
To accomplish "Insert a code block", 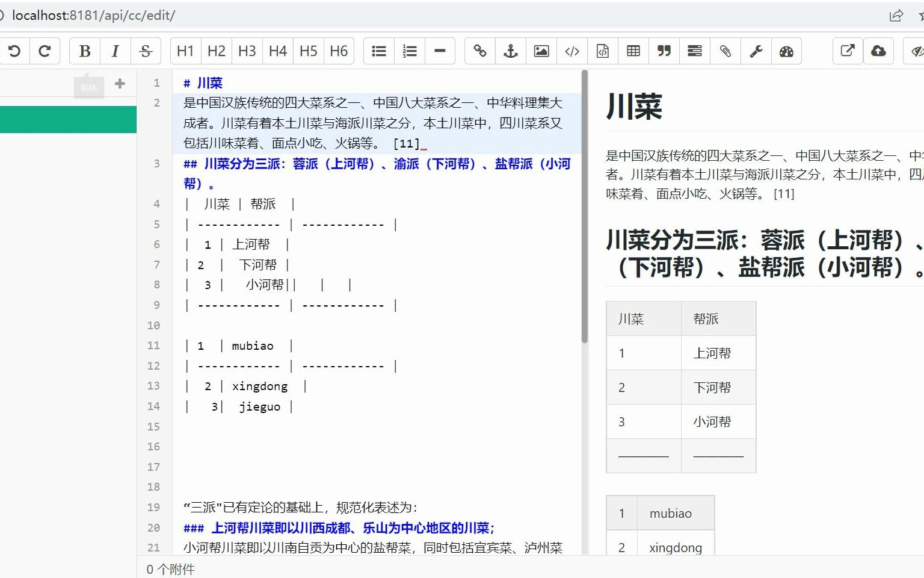I will click(x=603, y=51).
